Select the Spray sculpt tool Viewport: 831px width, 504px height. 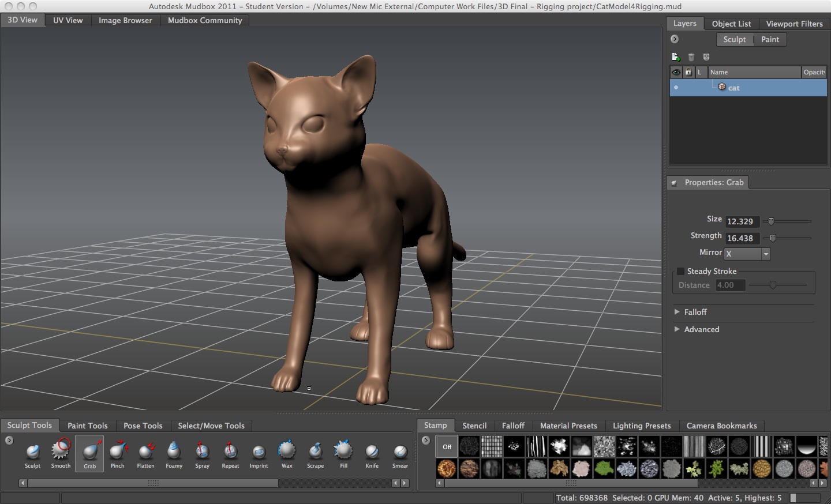point(201,453)
